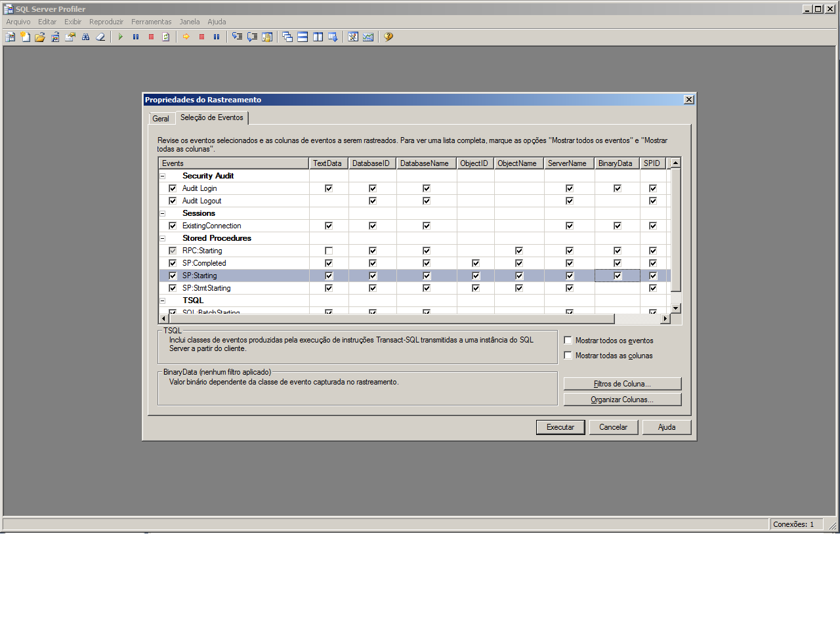Open 'Filtros de Coluna...' dialog
Image resolution: width=840 pixels, height=643 pixels.
(x=622, y=384)
